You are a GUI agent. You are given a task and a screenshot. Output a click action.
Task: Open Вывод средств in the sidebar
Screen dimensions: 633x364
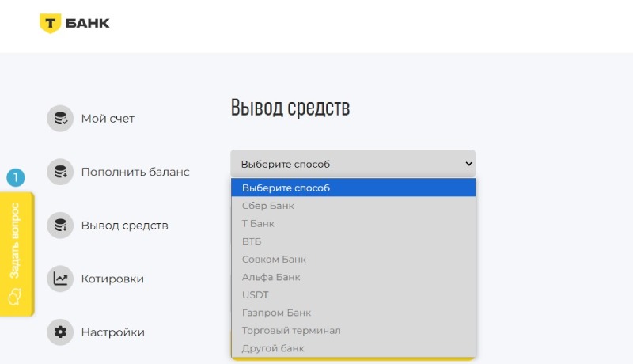[125, 226]
